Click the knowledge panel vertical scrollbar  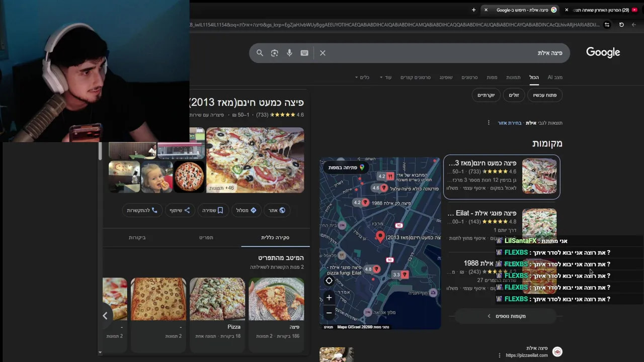point(100,151)
